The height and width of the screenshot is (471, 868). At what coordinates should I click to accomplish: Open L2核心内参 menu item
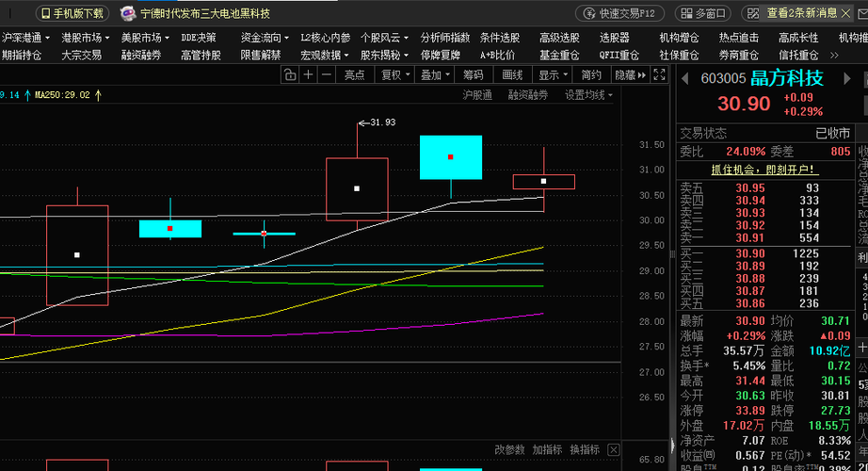click(x=326, y=38)
